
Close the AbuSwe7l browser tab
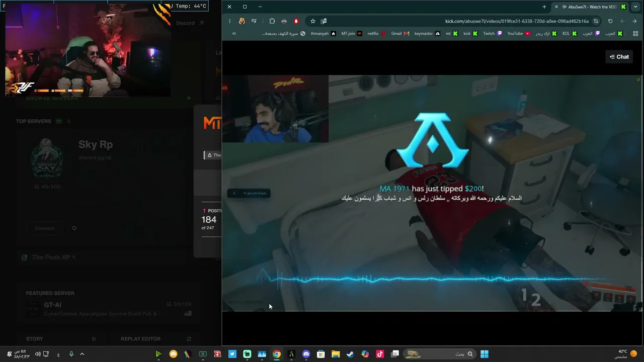(556, 7)
